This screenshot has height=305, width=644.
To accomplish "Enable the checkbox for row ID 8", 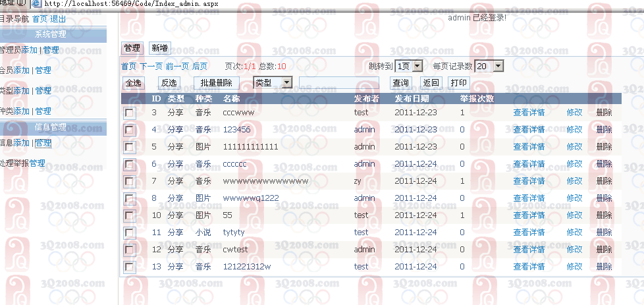I will click(x=129, y=198).
